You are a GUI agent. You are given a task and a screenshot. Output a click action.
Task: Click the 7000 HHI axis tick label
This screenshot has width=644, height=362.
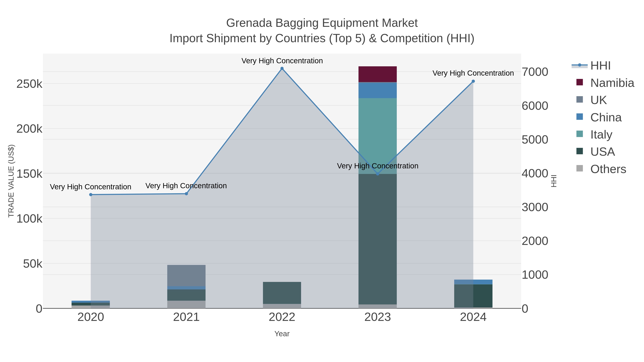point(535,72)
